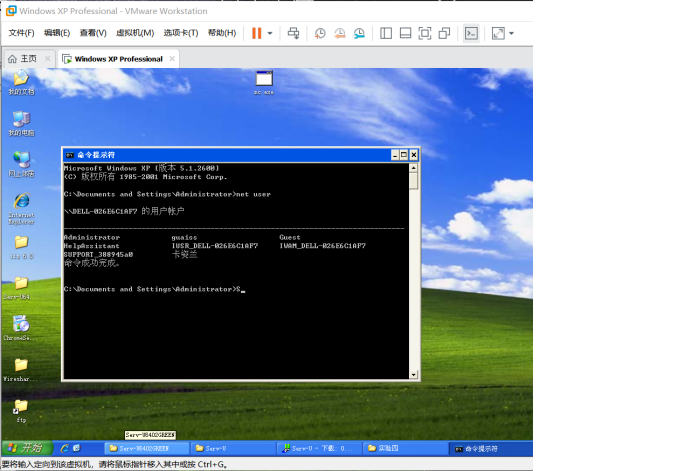Click 'guaiss' in the user list
Image resolution: width=693 pixels, height=471 pixels.
click(x=184, y=237)
